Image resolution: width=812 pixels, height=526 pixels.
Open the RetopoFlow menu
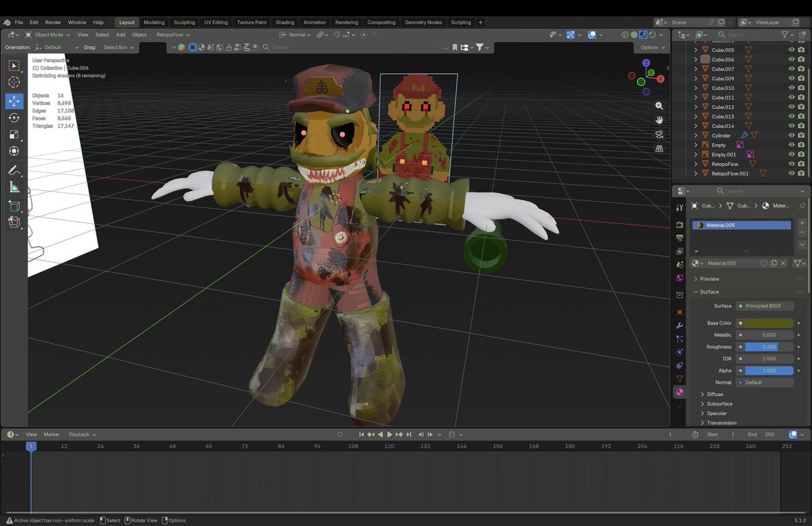173,35
